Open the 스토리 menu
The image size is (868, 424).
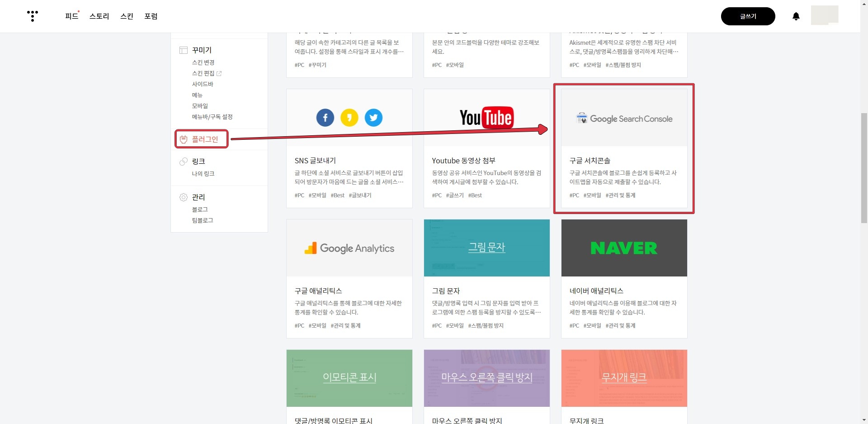point(99,16)
